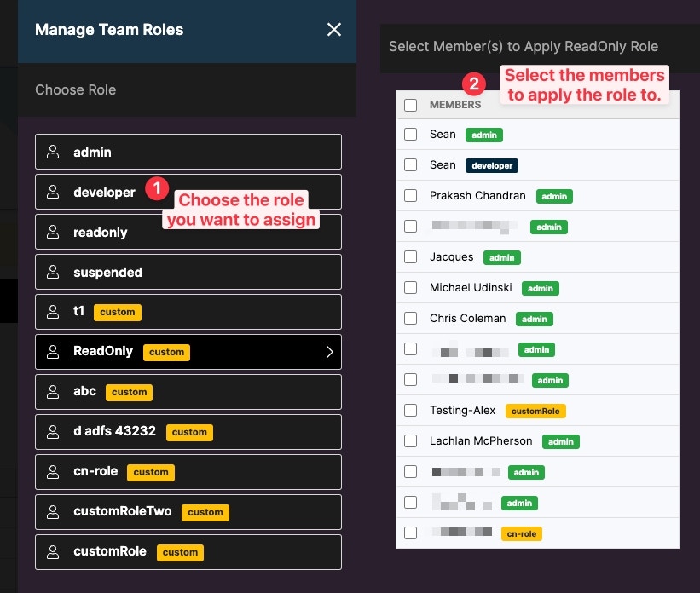Choose the customRole role row
Image resolution: width=700 pixels, height=593 pixels.
(x=188, y=552)
